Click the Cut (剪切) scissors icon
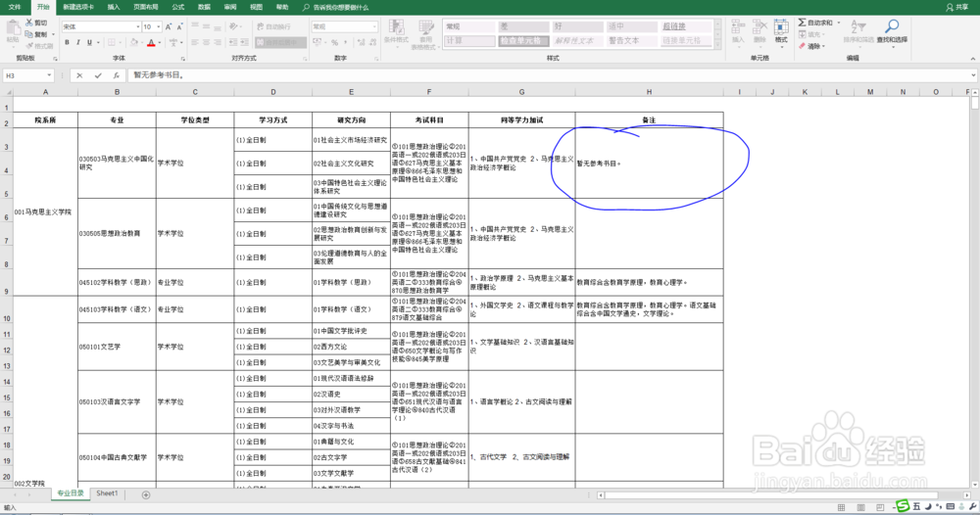 [29, 23]
